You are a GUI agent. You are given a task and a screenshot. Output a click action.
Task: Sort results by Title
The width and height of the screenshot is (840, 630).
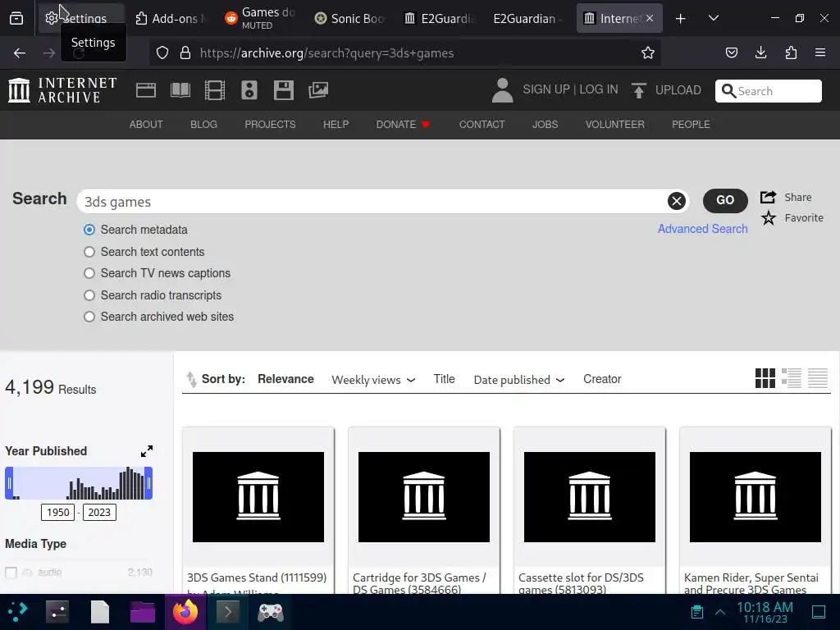point(444,379)
